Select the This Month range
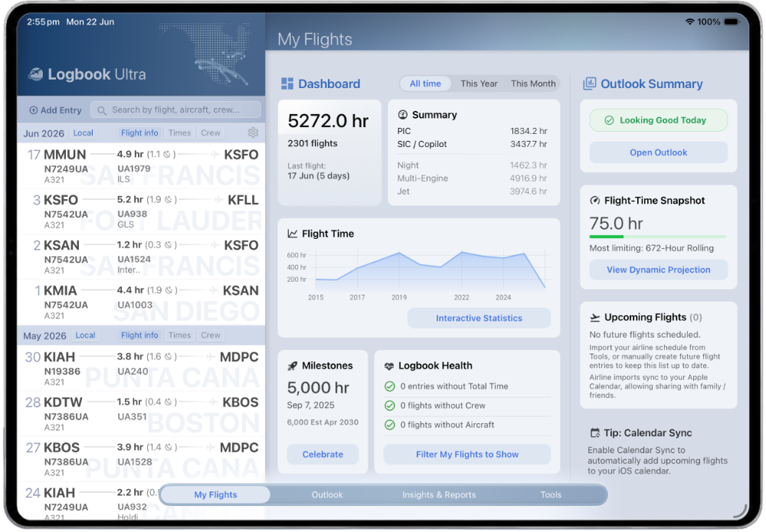The image size is (766, 532). pyautogui.click(x=533, y=83)
